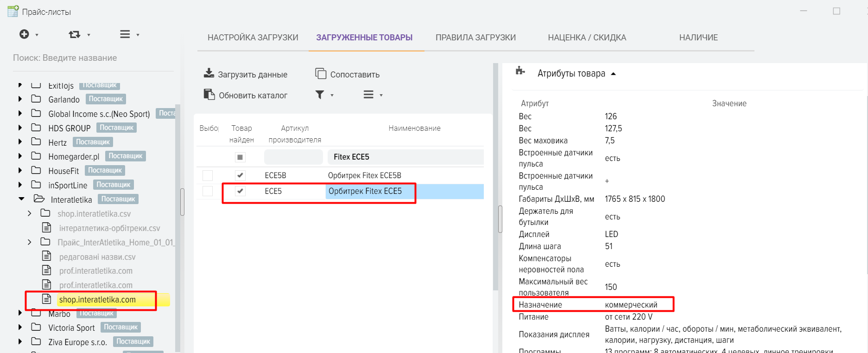Click the Наименование column header

click(x=414, y=128)
